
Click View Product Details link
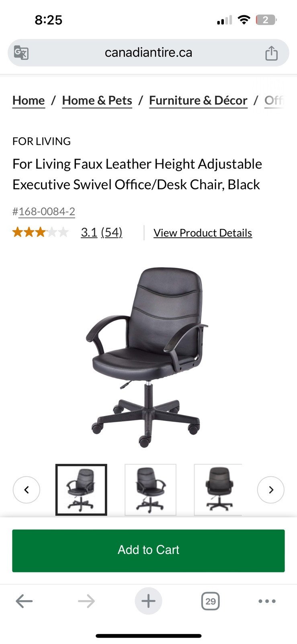pyautogui.click(x=203, y=233)
